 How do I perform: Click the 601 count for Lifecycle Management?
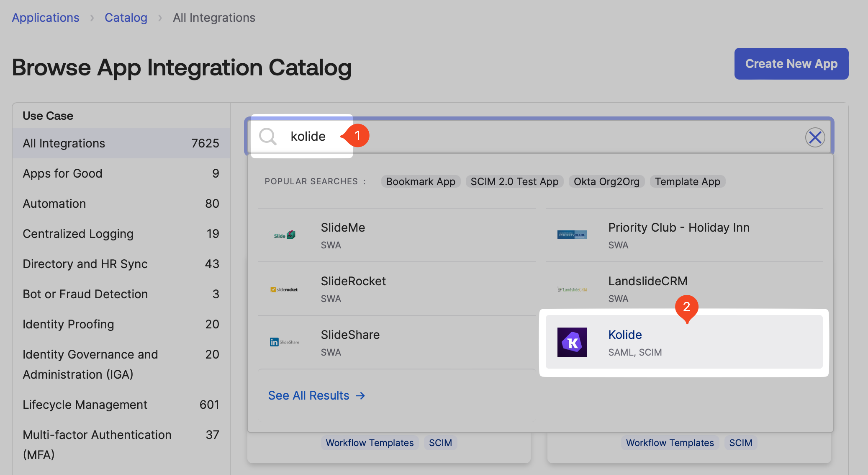[209, 405]
